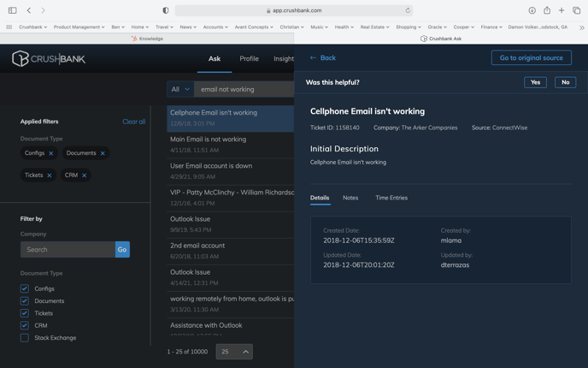Click Clear all applied filters

134,122
